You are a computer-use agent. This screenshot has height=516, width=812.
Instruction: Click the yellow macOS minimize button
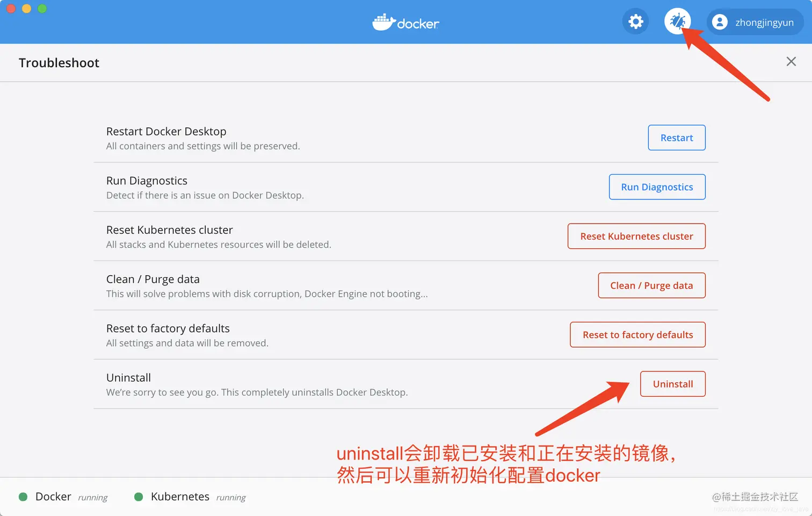point(26,9)
